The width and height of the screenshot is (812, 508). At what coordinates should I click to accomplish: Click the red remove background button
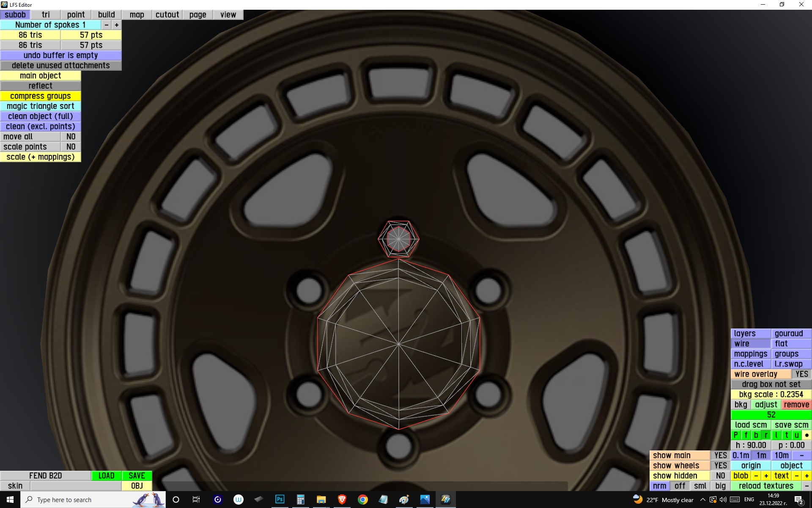(796, 405)
